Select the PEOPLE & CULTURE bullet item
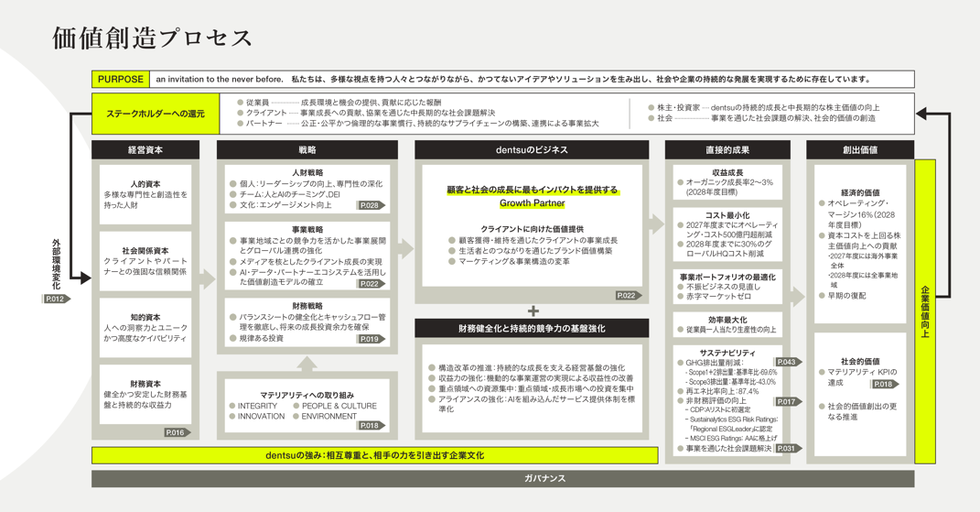 click(335, 406)
